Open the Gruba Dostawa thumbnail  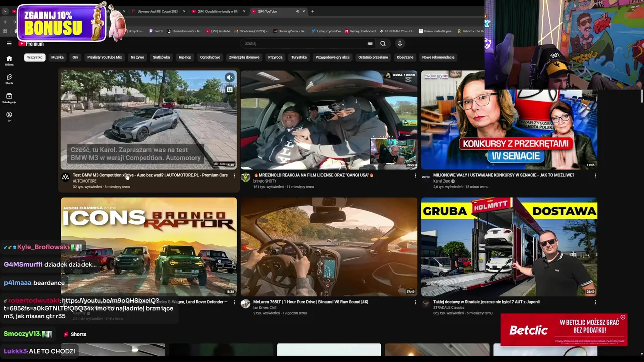click(x=509, y=246)
